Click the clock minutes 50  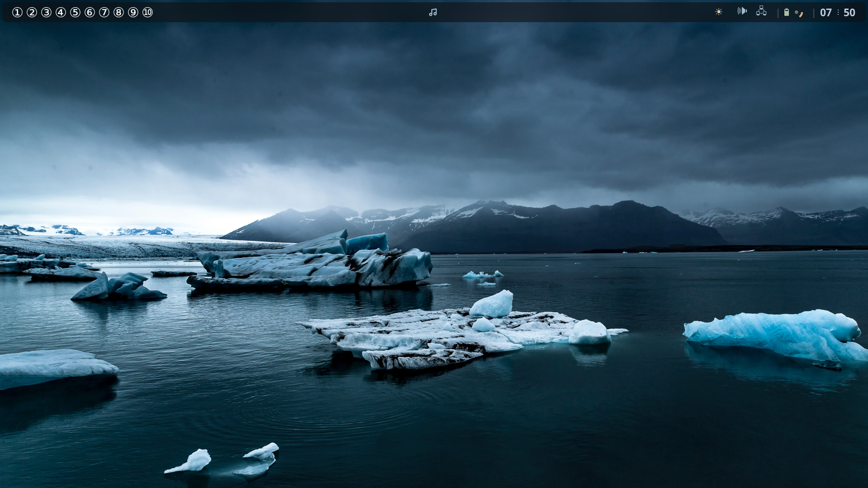click(849, 13)
